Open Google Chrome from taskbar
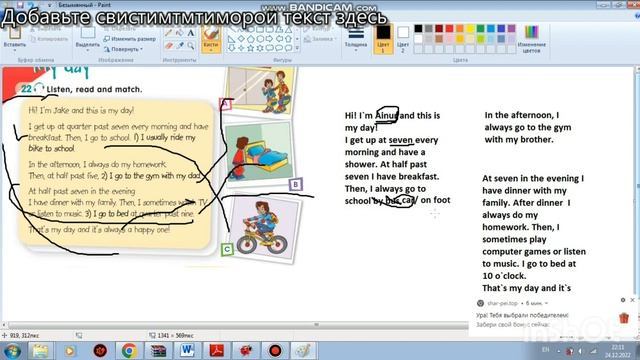640x360 pixels. coord(129,351)
